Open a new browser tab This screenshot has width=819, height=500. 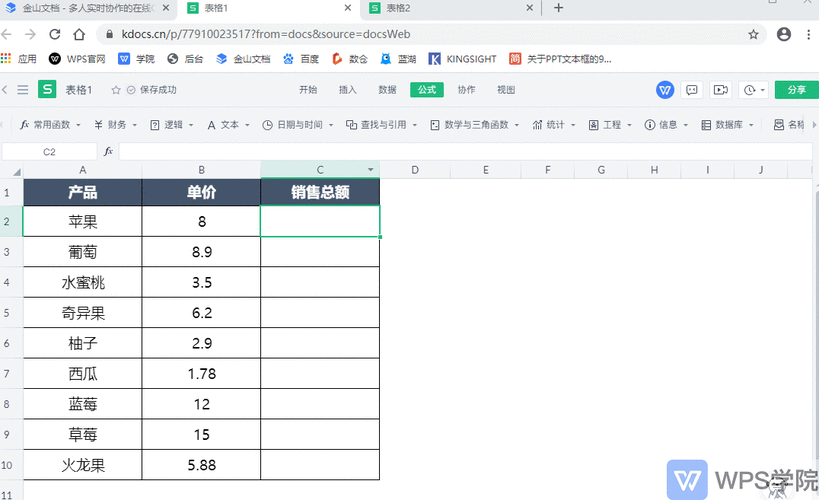(x=558, y=8)
